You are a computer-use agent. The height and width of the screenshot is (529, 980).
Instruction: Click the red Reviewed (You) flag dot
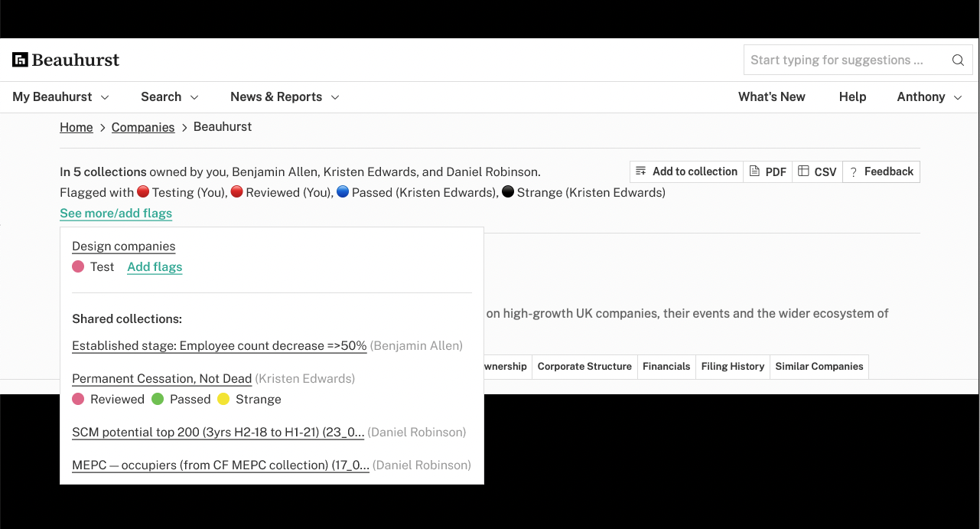click(x=236, y=192)
